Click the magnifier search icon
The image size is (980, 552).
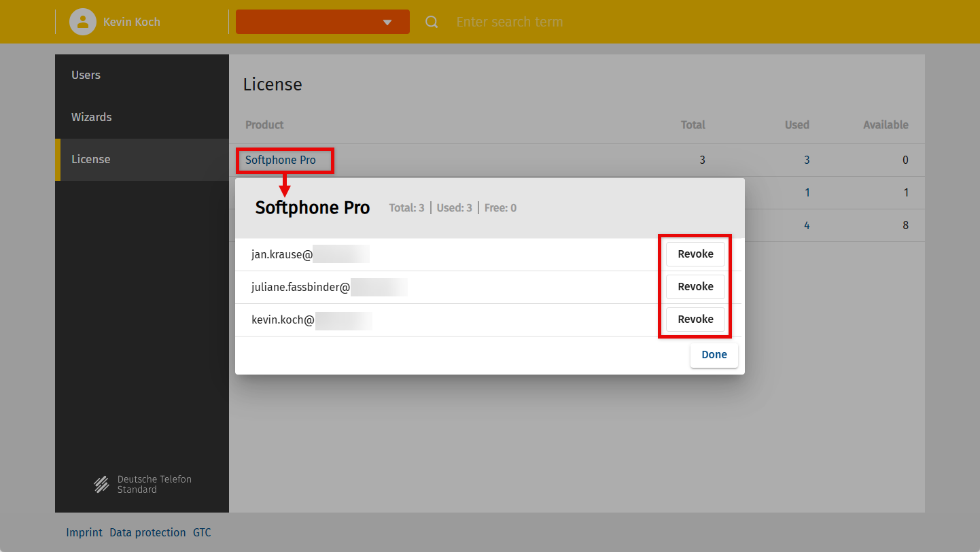point(432,22)
